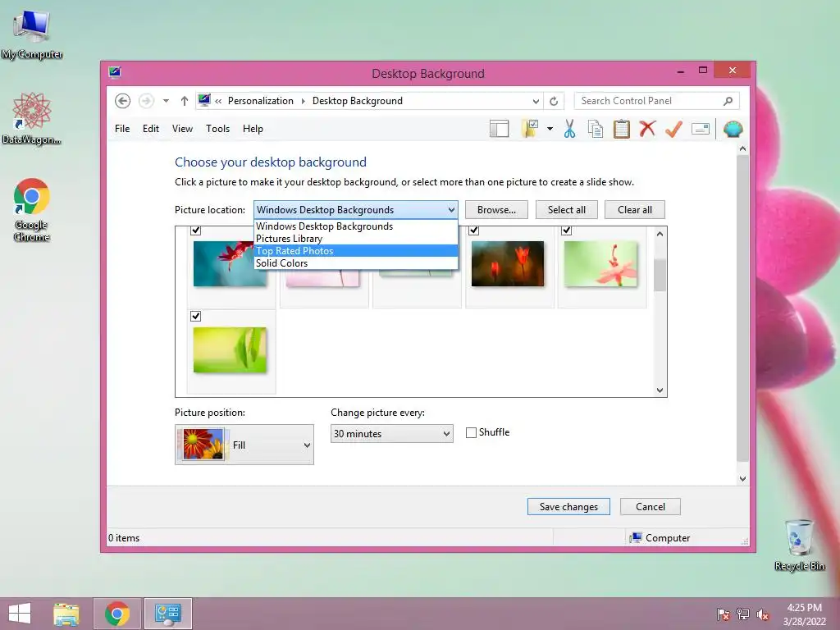
Task: Select the green leaf wallpaper thumbnail
Action: tap(230, 349)
